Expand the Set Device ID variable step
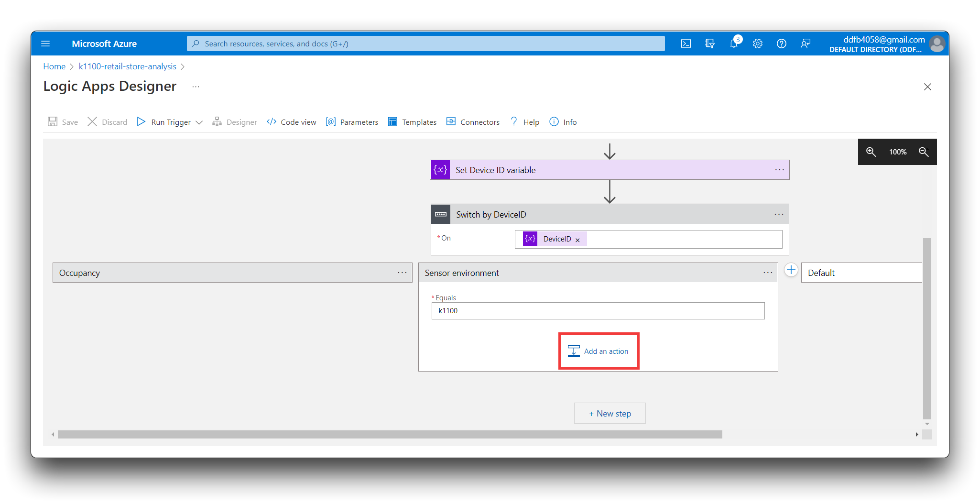 pyautogui.click(x=610, y=170)
